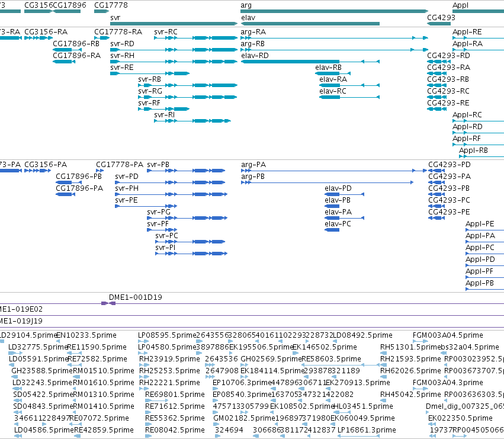Image resolution: width=504 pixels, height=439 pixels.
Task: Select transcript svr-RG
Action: click(188, 97)
